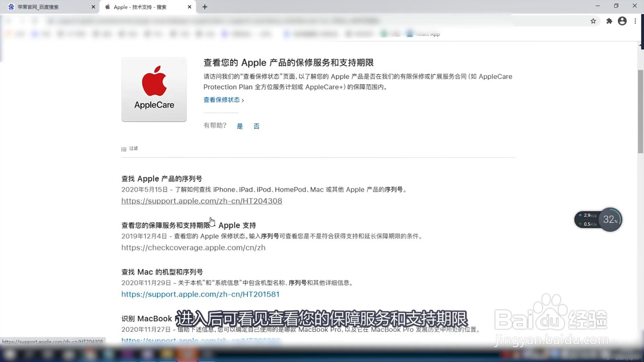Image resolution: width=644 pixels, height=362 pixels.
Task: Click the React App bookmark
Action: click(x=423, y=34)
